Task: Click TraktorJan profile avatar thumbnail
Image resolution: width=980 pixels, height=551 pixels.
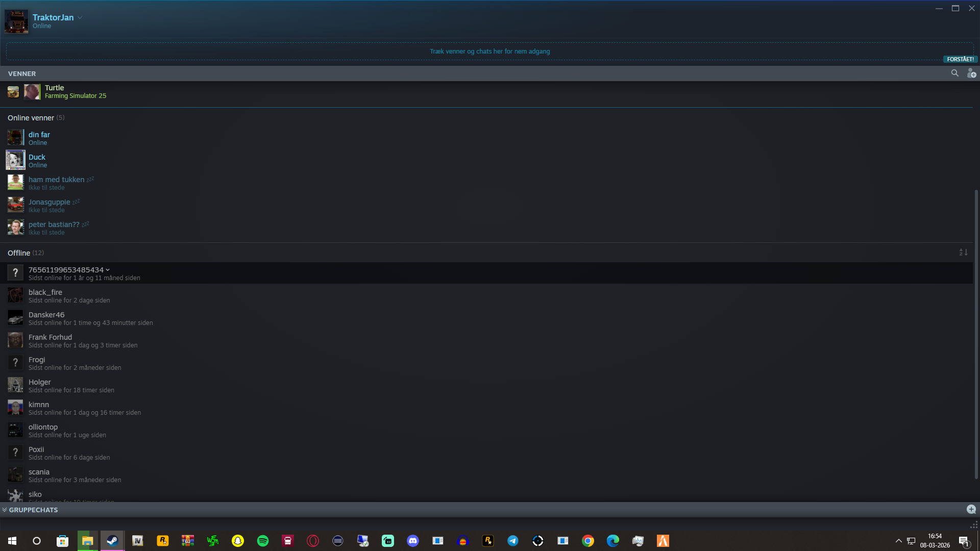Action: click(x=16, y=21)
